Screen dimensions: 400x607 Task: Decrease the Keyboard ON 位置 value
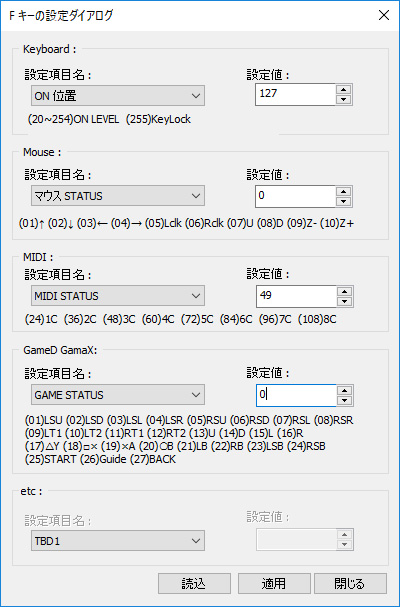tap(343, 99)
